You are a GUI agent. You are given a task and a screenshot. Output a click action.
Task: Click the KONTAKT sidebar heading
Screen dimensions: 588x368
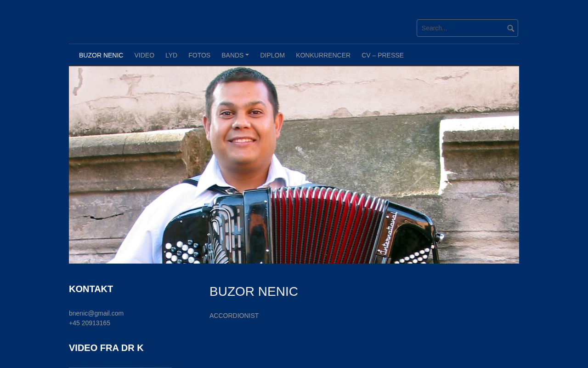point(91,289)
